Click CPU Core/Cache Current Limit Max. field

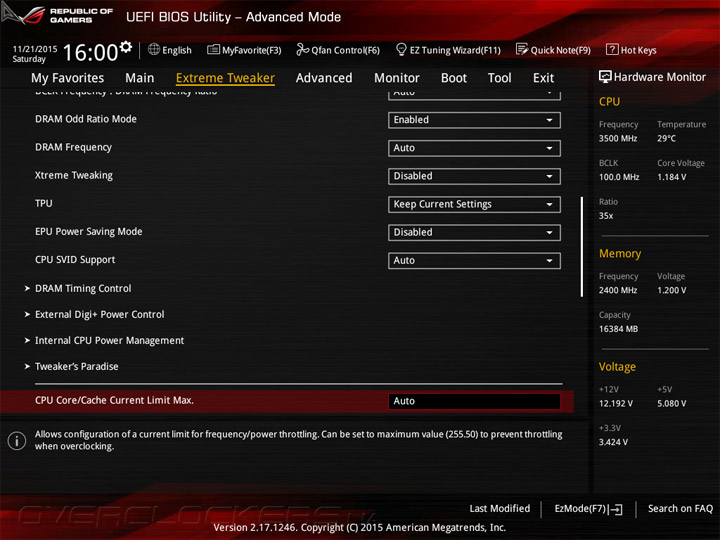pos(474,401)
